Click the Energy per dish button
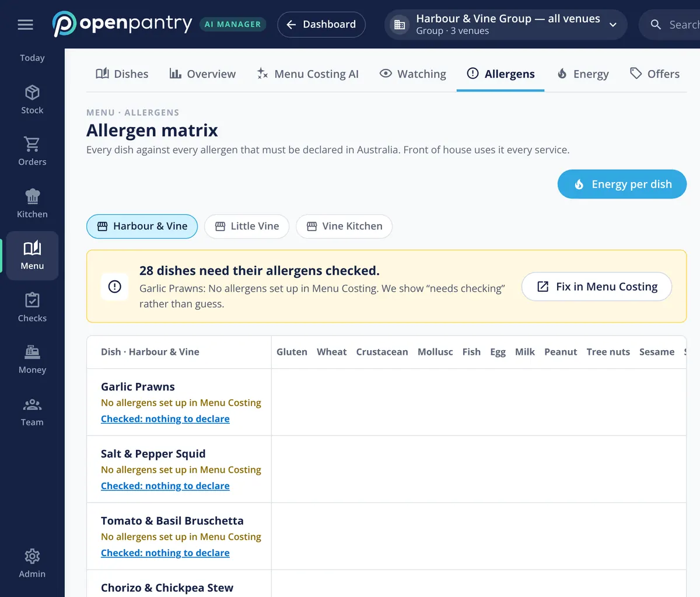 (x=622, y=184)
